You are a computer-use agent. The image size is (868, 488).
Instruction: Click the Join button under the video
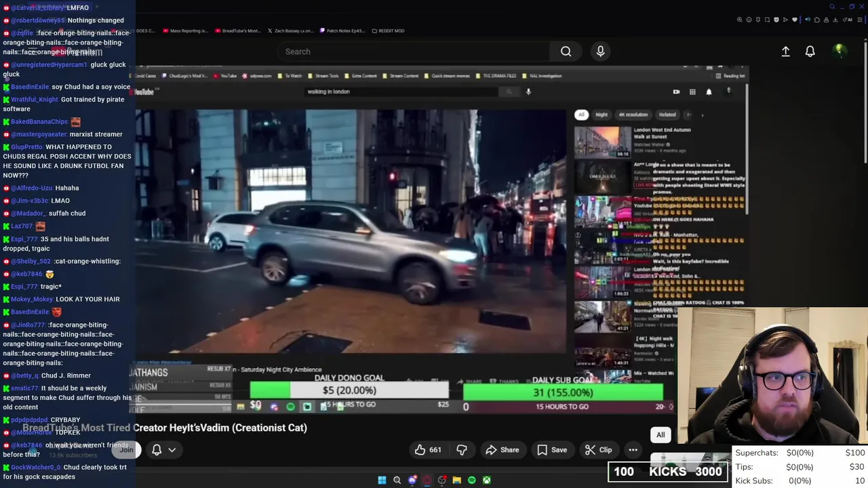(126, 450)
